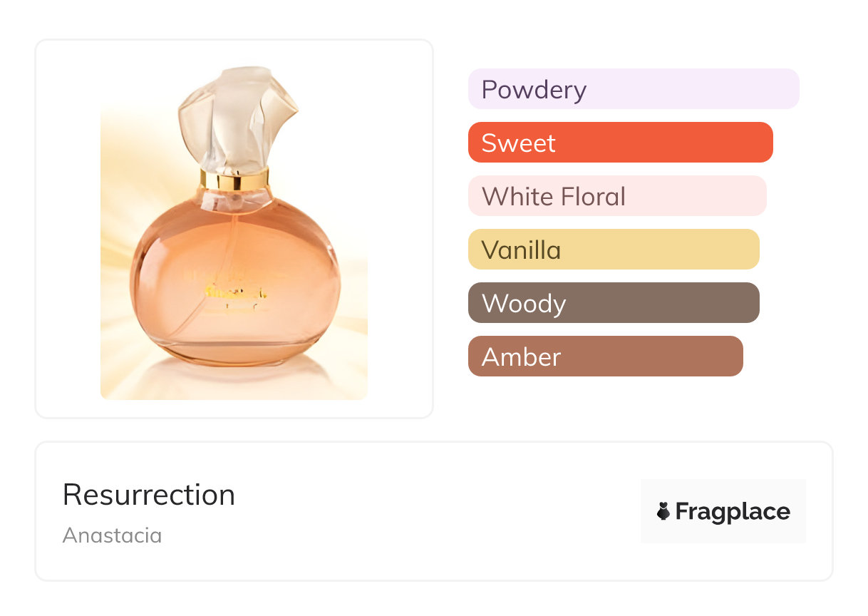Image resolution: width=868 pixels, height=616 pixels.
Task: Choose the White Floral accord bar
Action: 616,196
